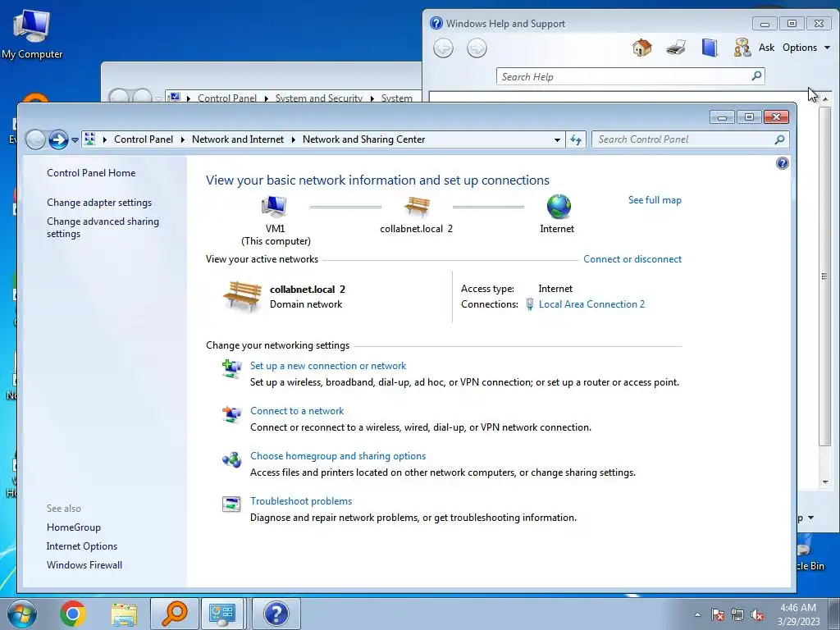840x630 pixels.
Task: Click the homegroup and sharing options icon
Action: (x=232, y=459)
